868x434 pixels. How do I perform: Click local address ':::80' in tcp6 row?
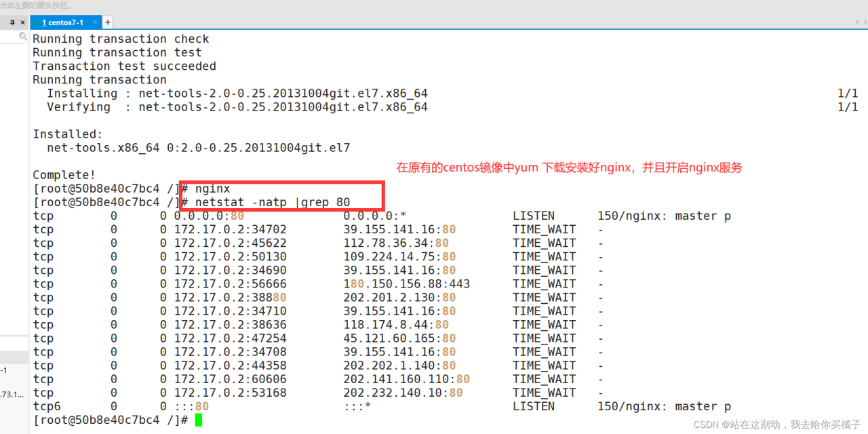tap(191, 406)
